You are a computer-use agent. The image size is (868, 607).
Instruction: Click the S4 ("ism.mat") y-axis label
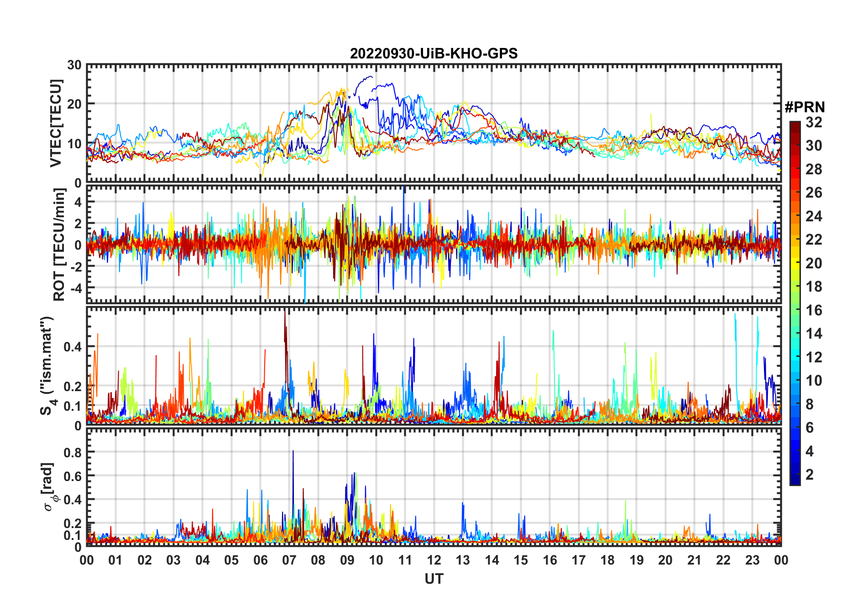click(48, 366)
